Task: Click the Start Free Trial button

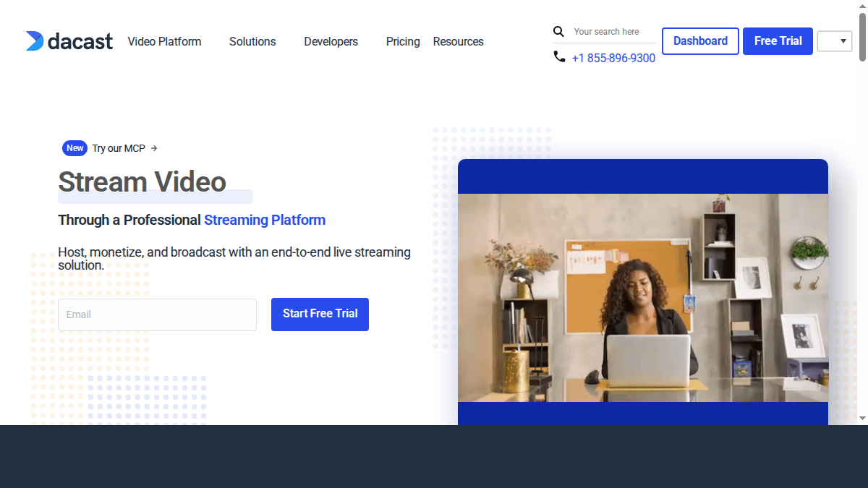Action: coord(320,314)
